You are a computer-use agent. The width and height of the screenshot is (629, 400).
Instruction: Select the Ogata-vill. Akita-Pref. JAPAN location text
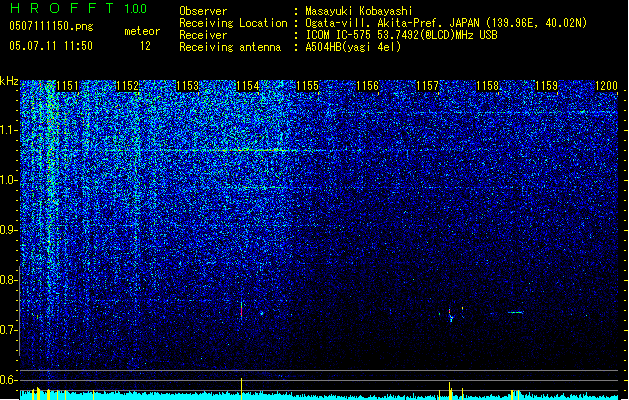(446, 23)
